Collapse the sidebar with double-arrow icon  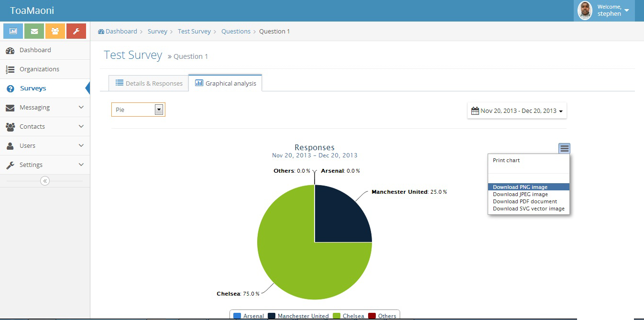click(x=45, y=181)
